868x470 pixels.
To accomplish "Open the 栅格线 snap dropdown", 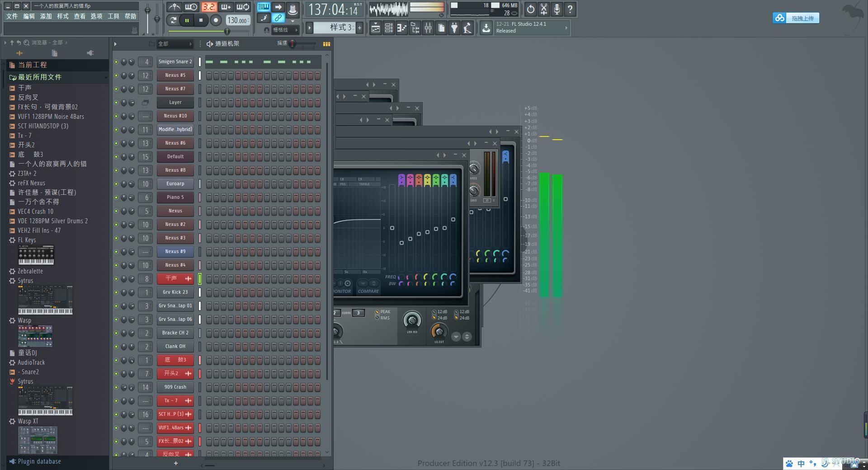I will pos(285,30).
